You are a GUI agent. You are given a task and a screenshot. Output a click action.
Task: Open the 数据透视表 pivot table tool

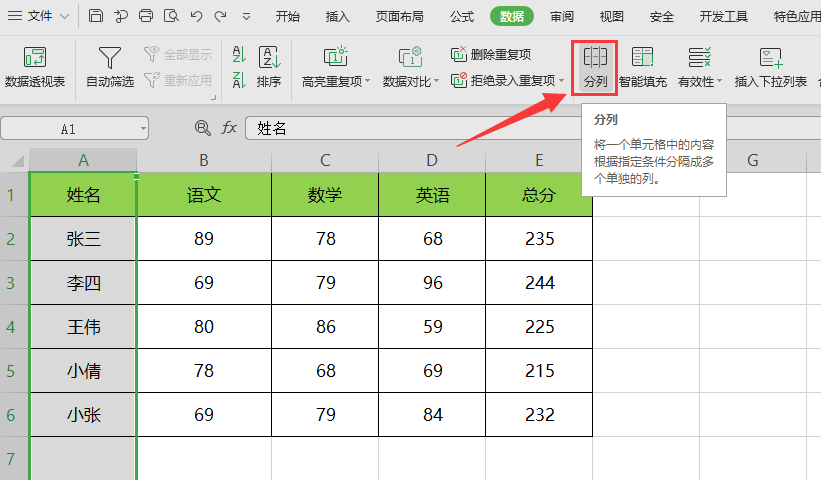[35, 67]
